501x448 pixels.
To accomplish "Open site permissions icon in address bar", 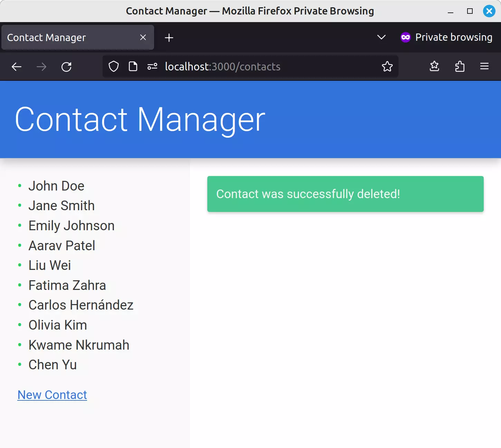I will pos(152,66).
